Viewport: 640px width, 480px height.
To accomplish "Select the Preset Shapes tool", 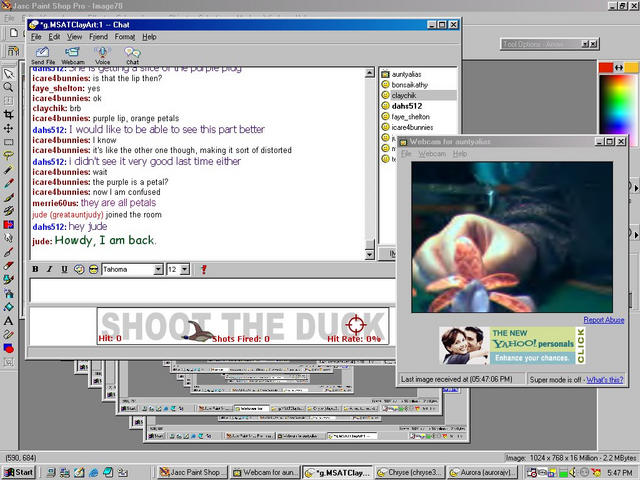I will pos(8,348).
